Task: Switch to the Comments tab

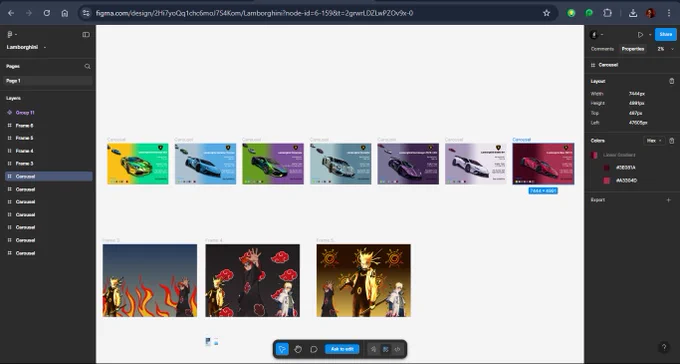Action: click(x=602, y=49)
